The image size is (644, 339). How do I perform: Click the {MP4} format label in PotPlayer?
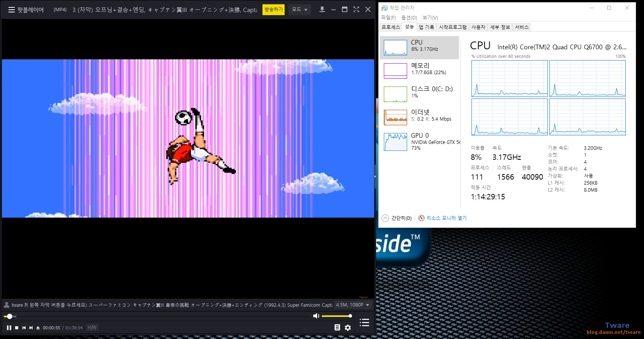click(60, 10)
